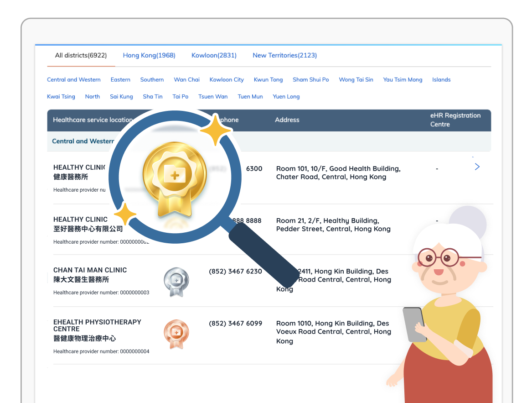Switch to the New Territories(2123) tab
The image size is (532, 403).
(284, 55)
